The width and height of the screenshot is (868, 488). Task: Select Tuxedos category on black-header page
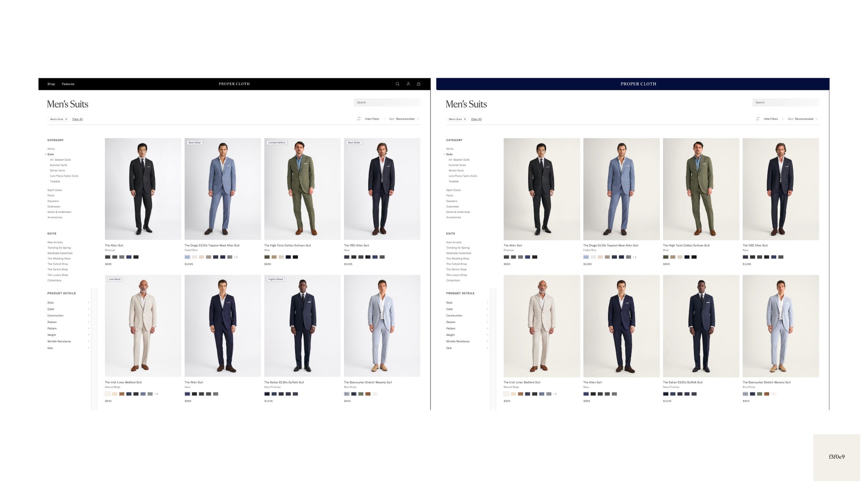point(55,182)
